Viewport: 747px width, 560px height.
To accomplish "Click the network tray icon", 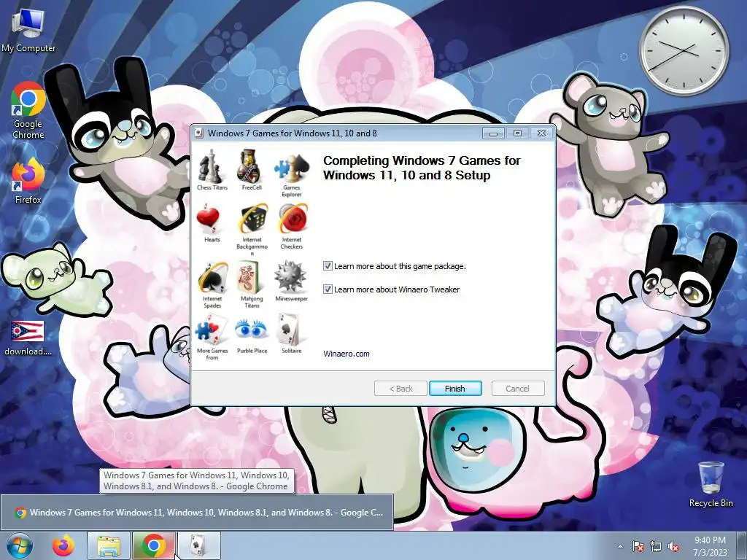I will 656,546.
